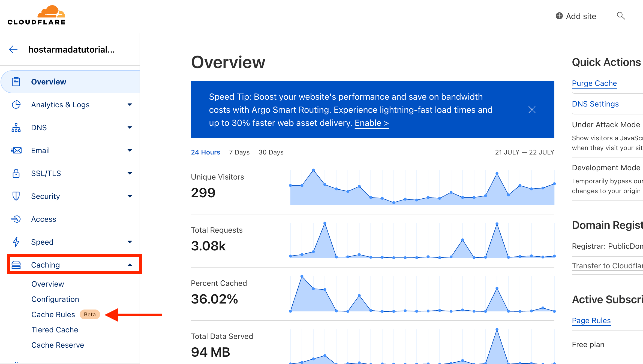
Task: Click the Total Requests chart
Action: click(422, 240)
